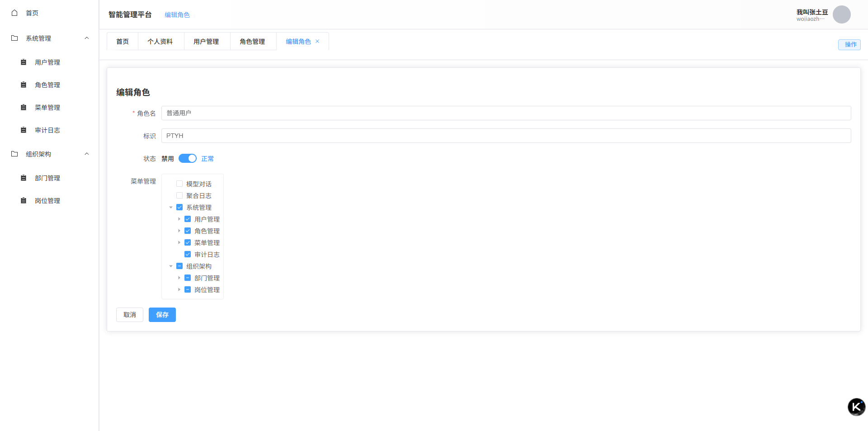
Task: Click the clipboard icon beside sidebar 用户管理
Action: (x=24, y=62)
